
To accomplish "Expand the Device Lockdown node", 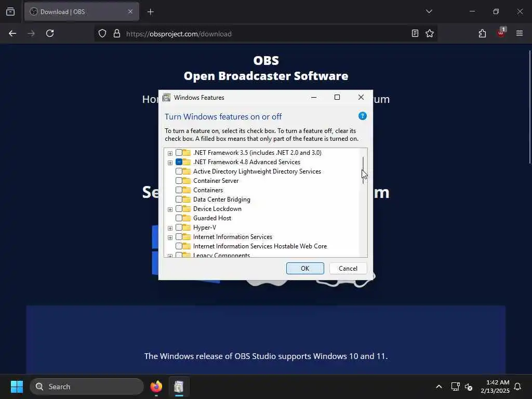I will 170,209.
